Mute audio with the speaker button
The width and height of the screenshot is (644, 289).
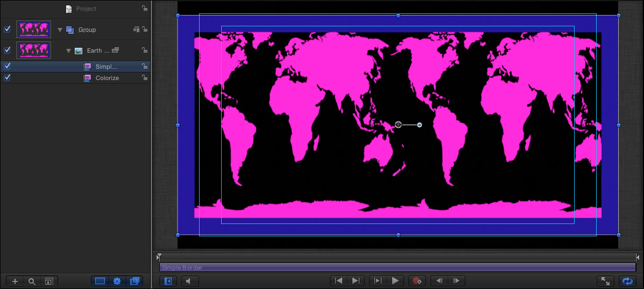[189, 280]
